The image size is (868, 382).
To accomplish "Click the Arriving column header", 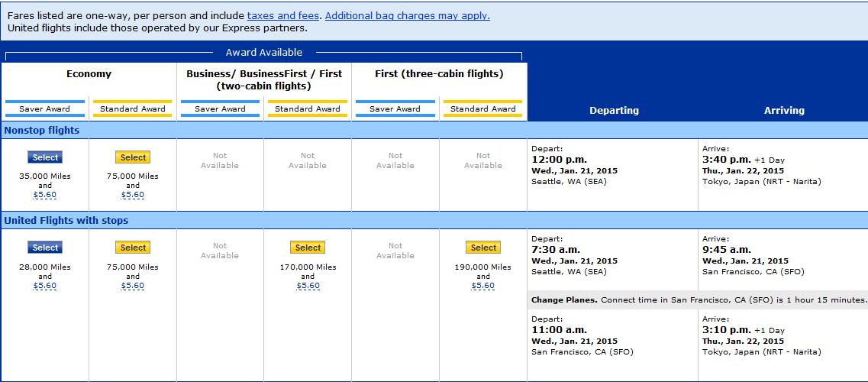I will 784,111.
